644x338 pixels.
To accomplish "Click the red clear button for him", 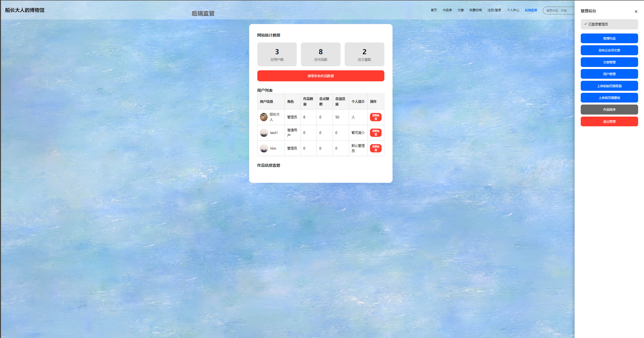I will point(376,148).
